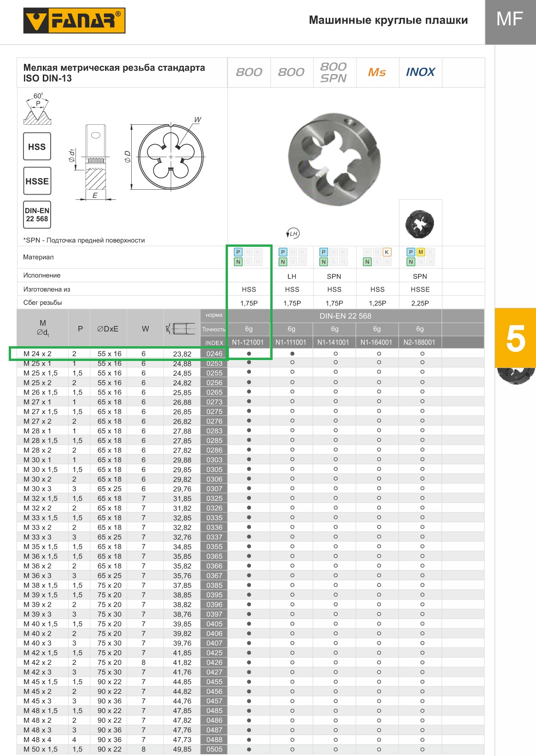536x756 pixels.
Task: Click the "Точность" header label
Action: tap(214, 329)
